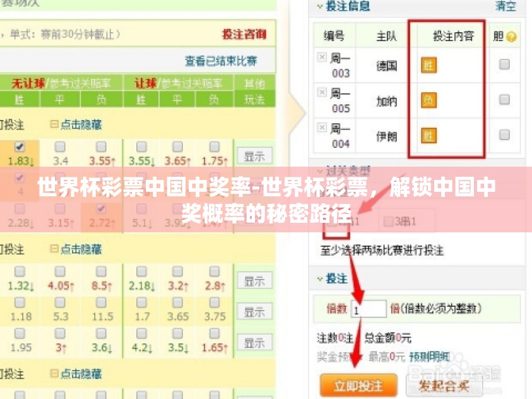Image resolution: width=532 pixels, height=399 pixels.
Task: Click the 其他玩法 column header
Action: pyautogui.click(x=254, y=92)
